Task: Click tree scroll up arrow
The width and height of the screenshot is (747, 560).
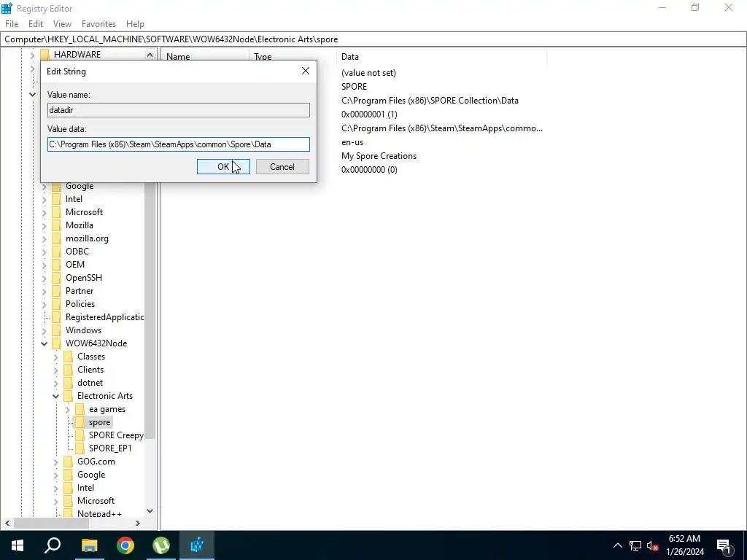Action: [150, 55]
